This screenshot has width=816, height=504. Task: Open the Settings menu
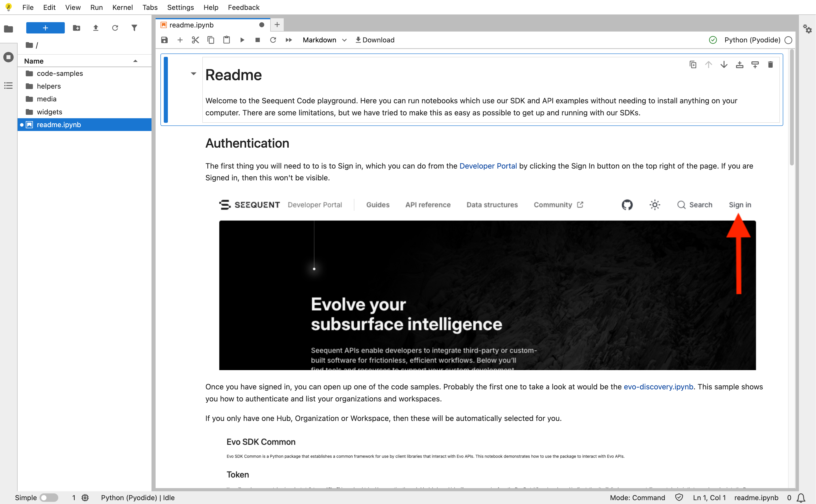(x=180, y=7)
